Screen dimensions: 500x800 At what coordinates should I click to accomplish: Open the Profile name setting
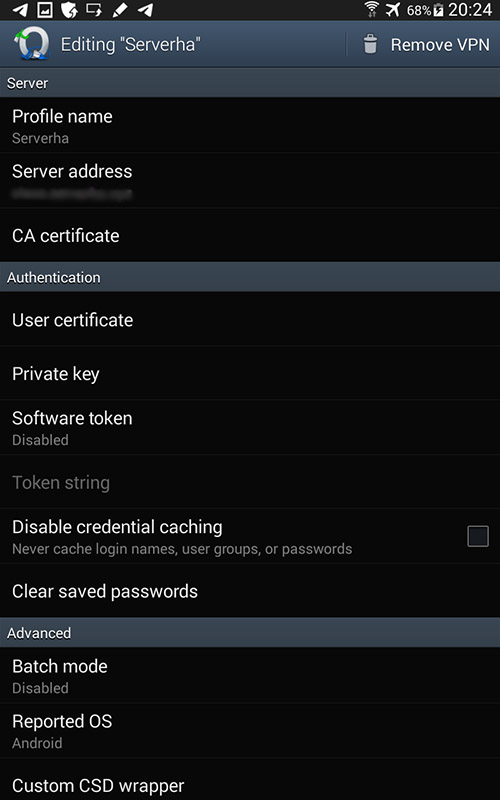250,126
